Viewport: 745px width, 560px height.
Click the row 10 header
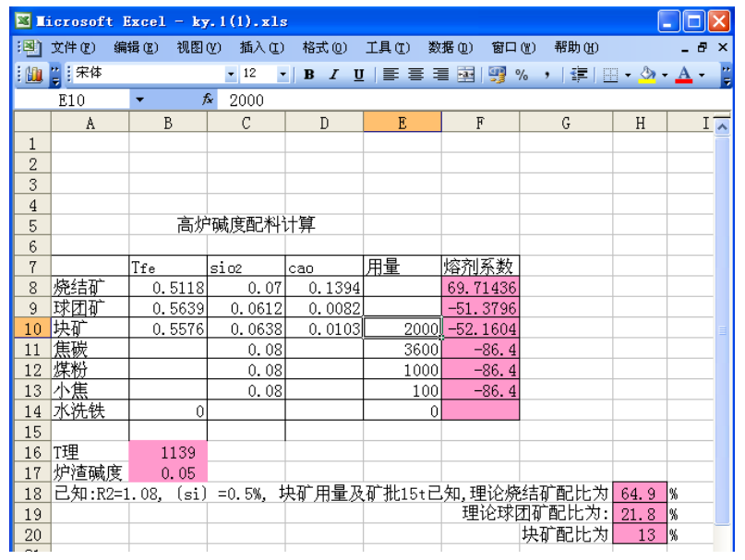pyautogui.click(x=32, y=328)
